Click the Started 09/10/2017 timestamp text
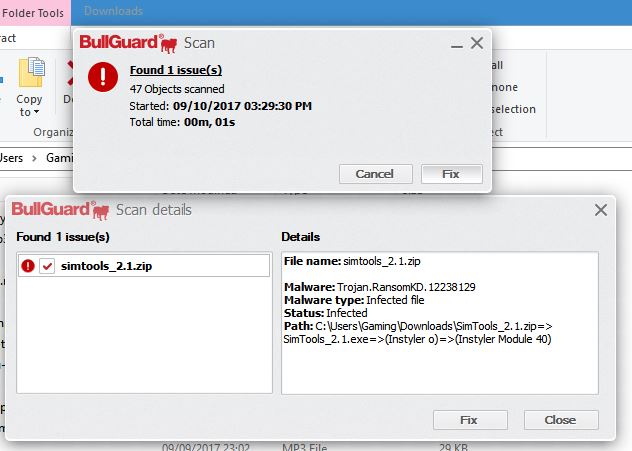The width and height of the screenshot is (632, 451). tap(220, 106)
